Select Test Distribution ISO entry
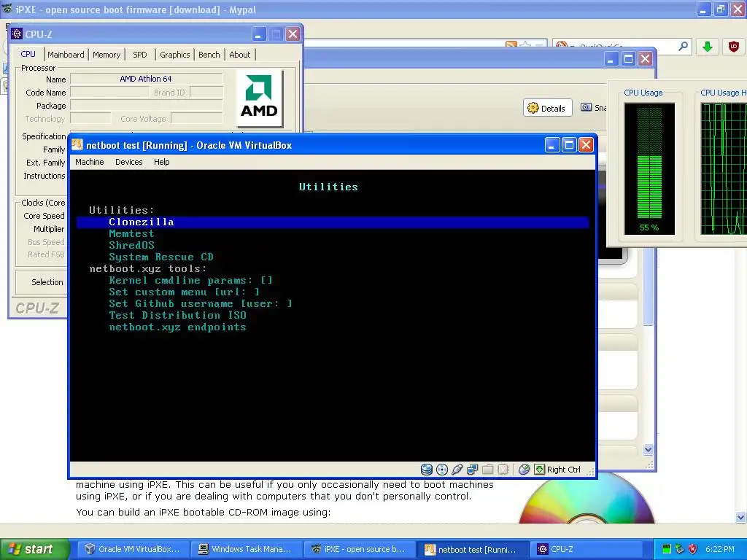Screen dimensions: 747x560 178,315
